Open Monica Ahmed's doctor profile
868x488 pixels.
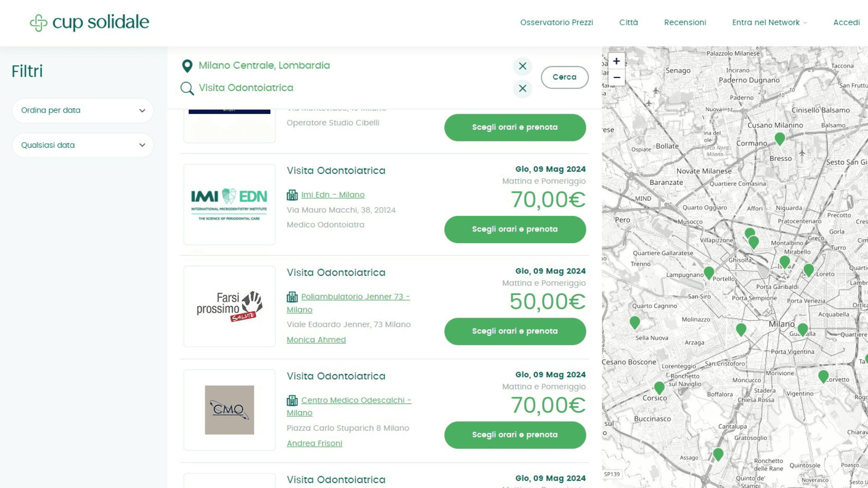[316, 340]
